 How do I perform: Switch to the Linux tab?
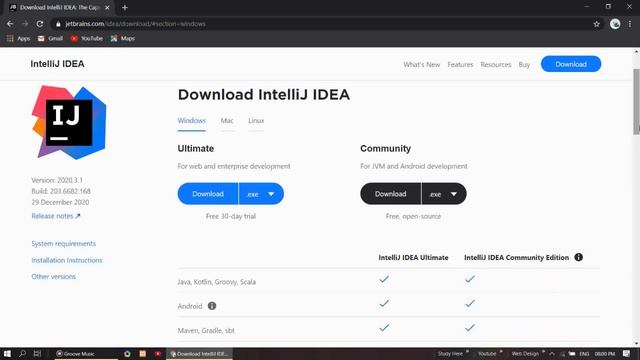[x=256, y=121]
